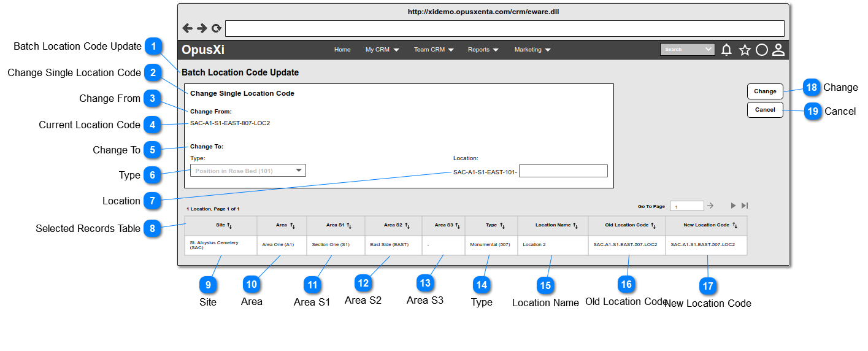Go forward with the browser forward arrow
The image size is (868, 351).
coord(202,28)
